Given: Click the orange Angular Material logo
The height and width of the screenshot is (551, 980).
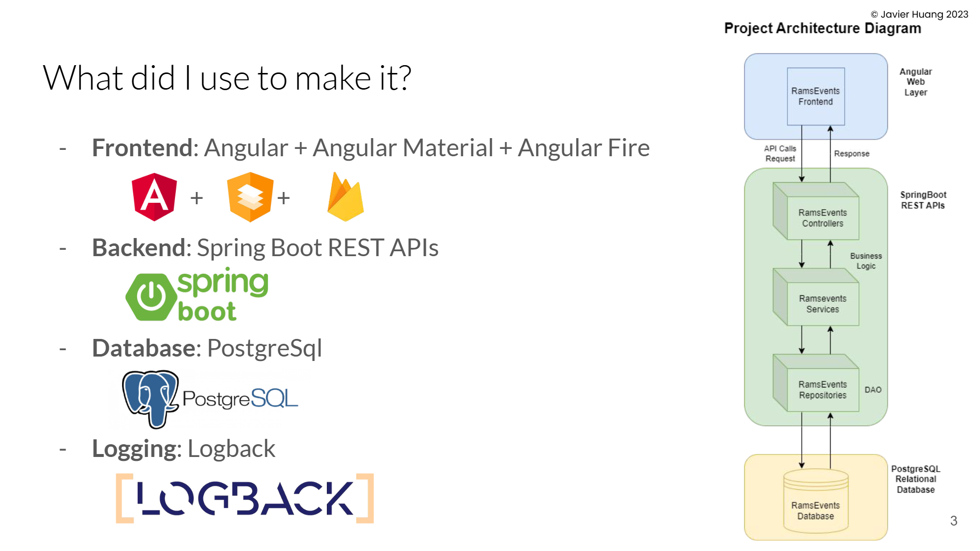Looking at the screenshot, I should tap(250, 197).
